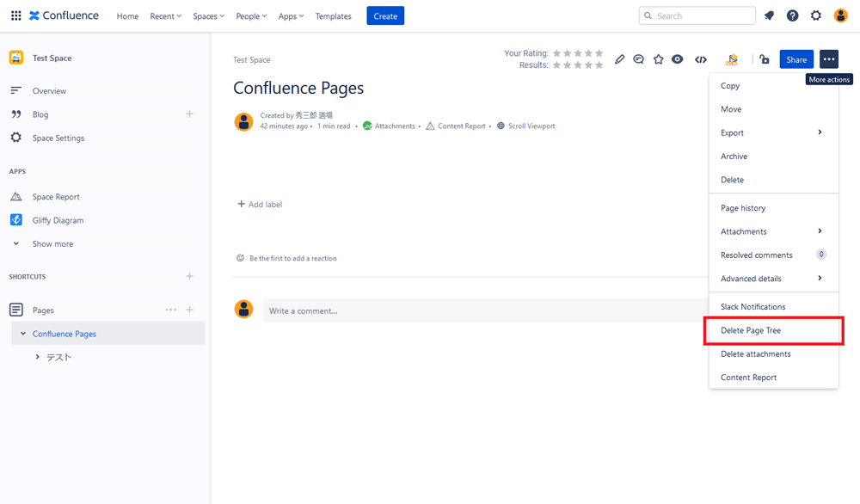The image size is (860, 504).
Task: Open Resolved comments menu item
Action: pyautogui.click(x=773, y=255)
